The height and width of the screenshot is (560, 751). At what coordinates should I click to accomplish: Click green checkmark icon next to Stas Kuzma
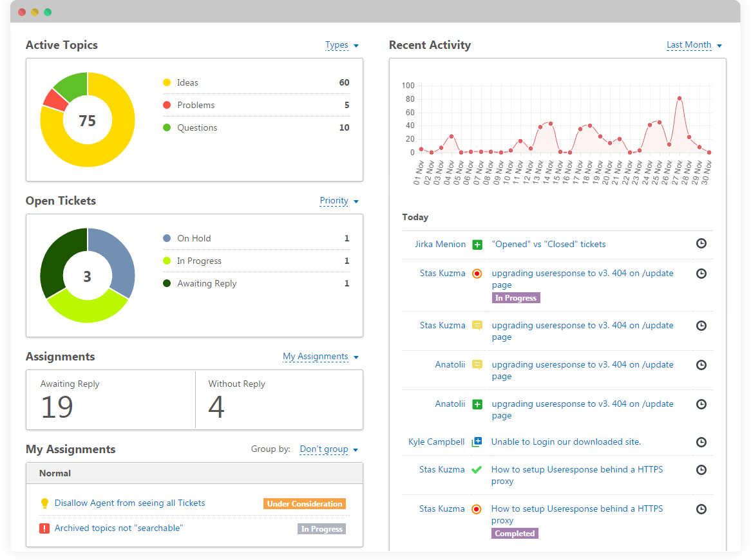point(477,470)
